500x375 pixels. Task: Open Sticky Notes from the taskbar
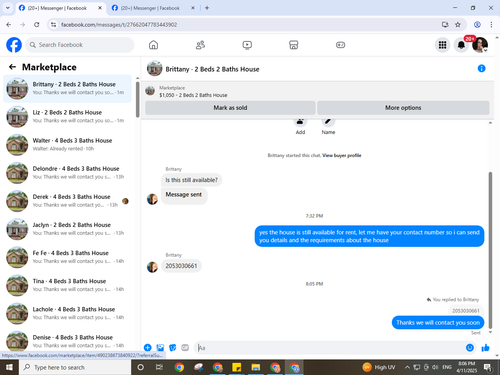236,367
